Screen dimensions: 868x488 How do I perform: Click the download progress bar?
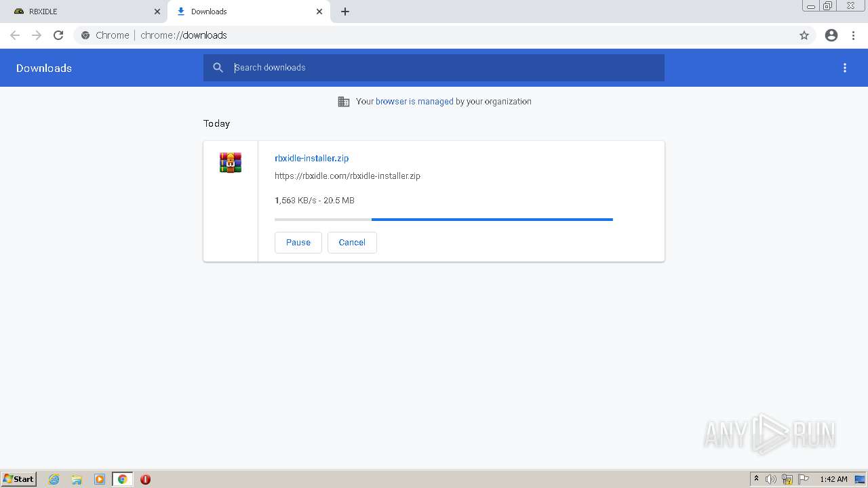tap(443, 220)
